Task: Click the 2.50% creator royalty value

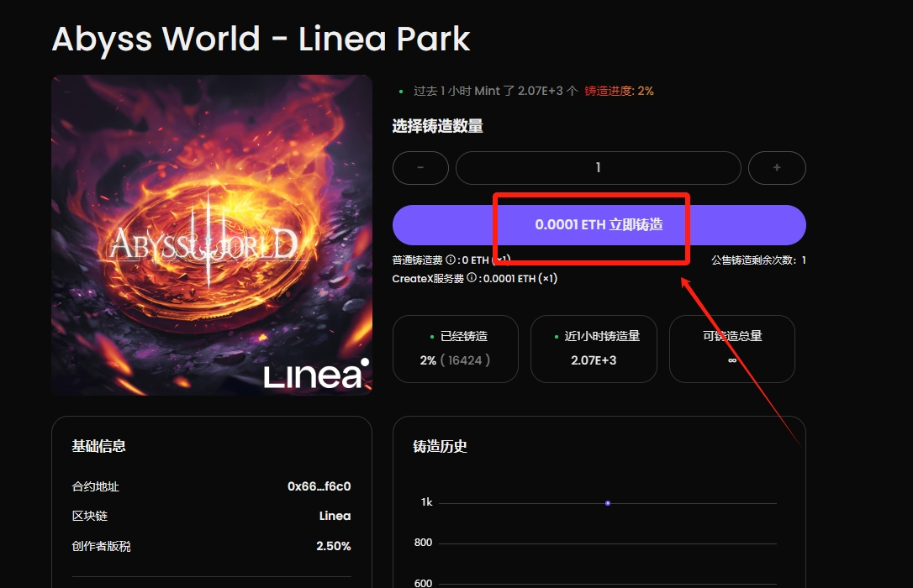Action: coord(333,546)
